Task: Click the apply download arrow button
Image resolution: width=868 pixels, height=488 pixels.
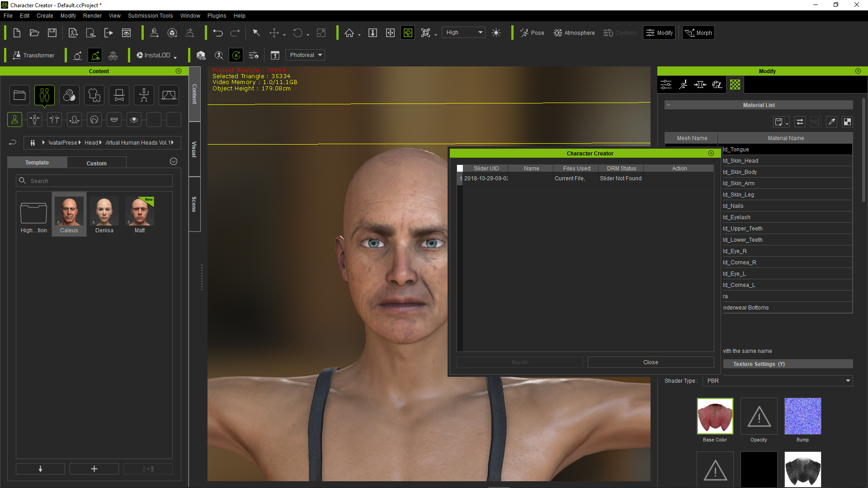Action: coord(40,469)
